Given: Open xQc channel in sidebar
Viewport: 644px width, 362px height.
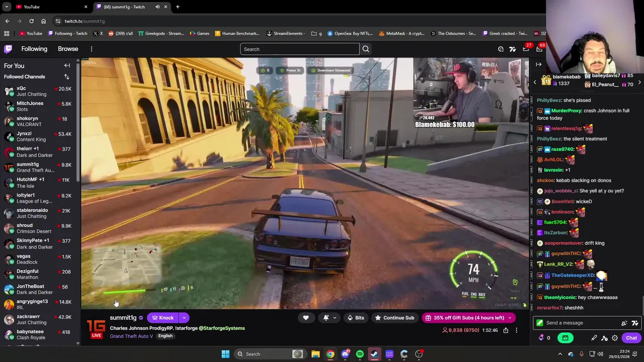Looking at the screenshot, I should 39,91.
